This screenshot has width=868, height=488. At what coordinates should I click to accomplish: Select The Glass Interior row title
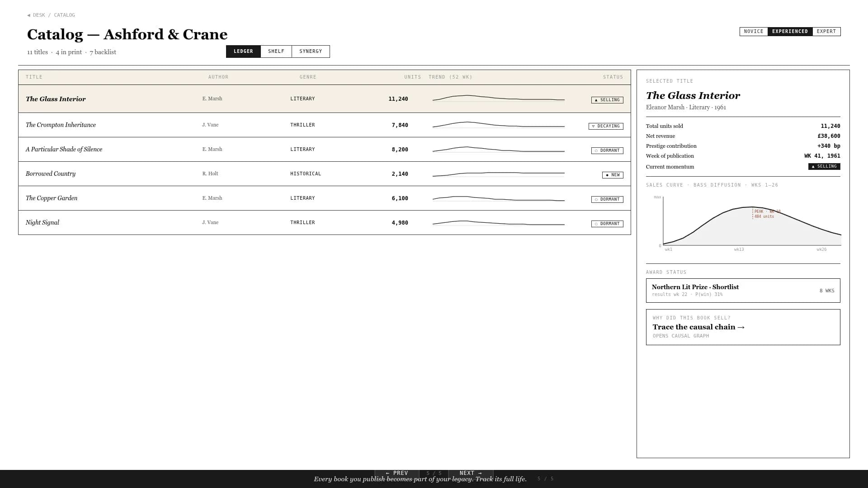coord(56,99)
